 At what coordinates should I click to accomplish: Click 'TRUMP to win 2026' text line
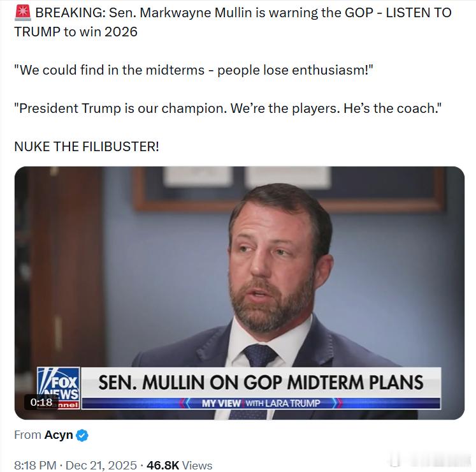76,31
